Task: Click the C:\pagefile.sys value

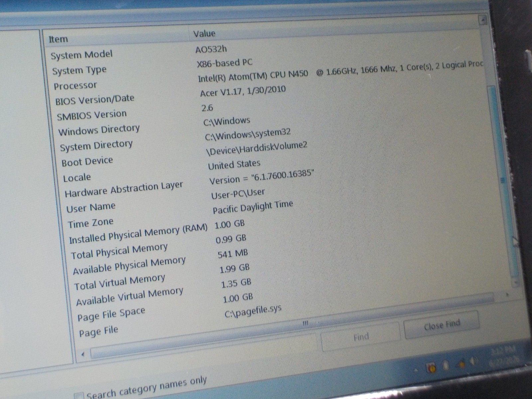Action: pyautogui.click(x=253, y=311)
